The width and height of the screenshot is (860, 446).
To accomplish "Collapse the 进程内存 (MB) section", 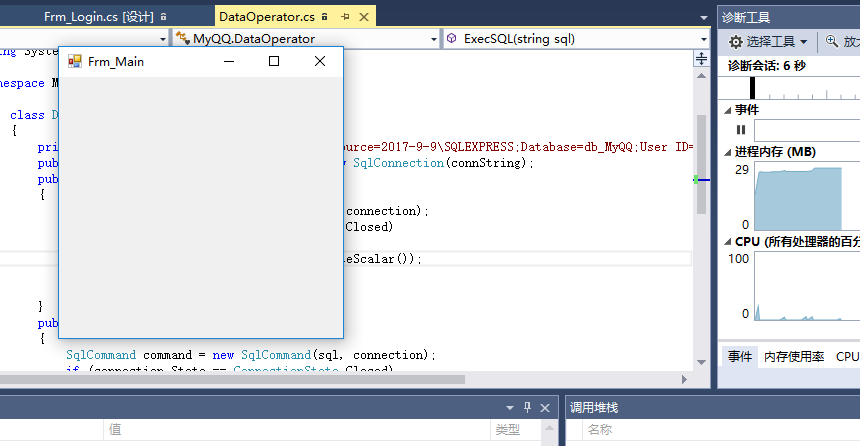I will coord(728,153).
